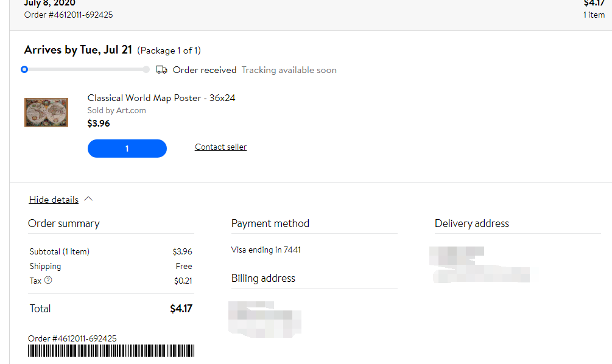Click the Delivery address heading

pyautogui.click(x=471, y=223)
